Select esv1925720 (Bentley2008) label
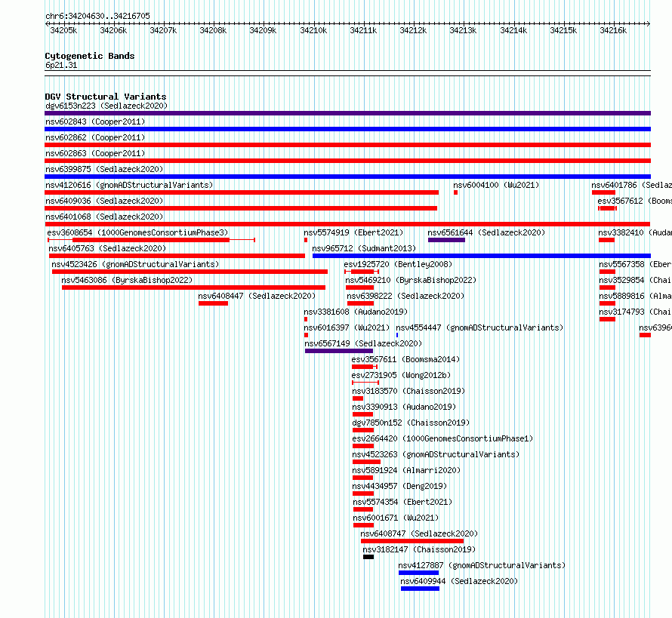Screen dimensions: 672x618 398,264
